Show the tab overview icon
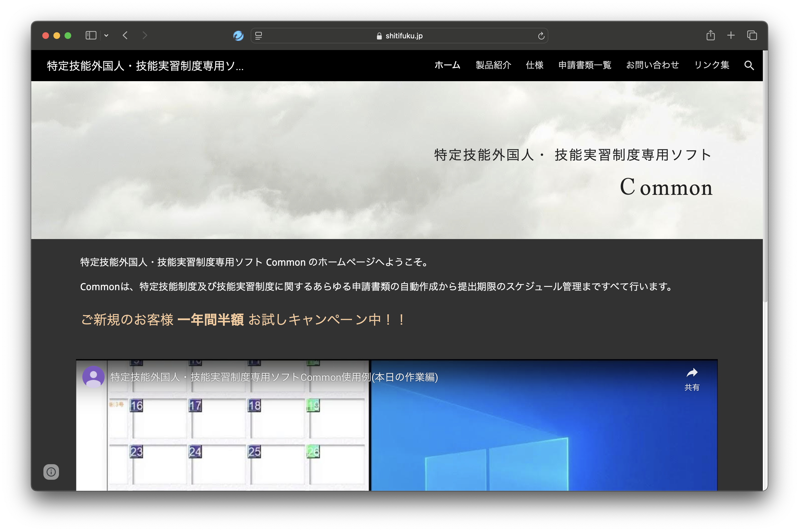This screenshot has width=799, height=532. [752, 35]
